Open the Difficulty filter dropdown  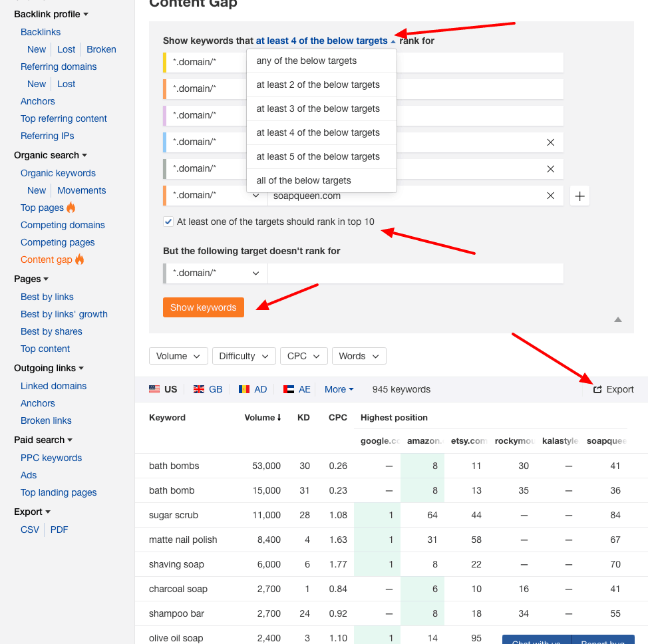[x=243, y=356]
